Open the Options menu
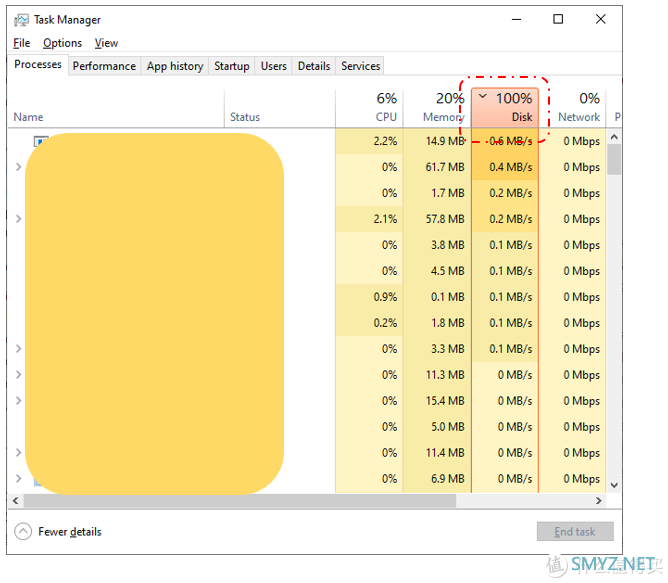 pos(62,43)
